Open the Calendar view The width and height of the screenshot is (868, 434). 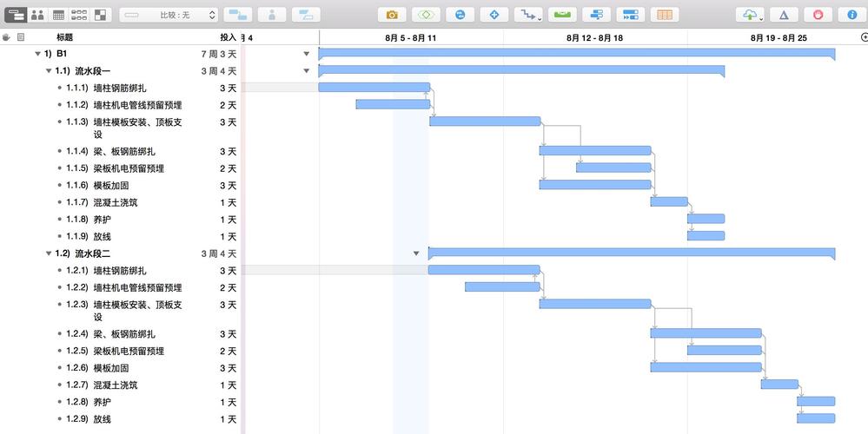tap(58, 15)
